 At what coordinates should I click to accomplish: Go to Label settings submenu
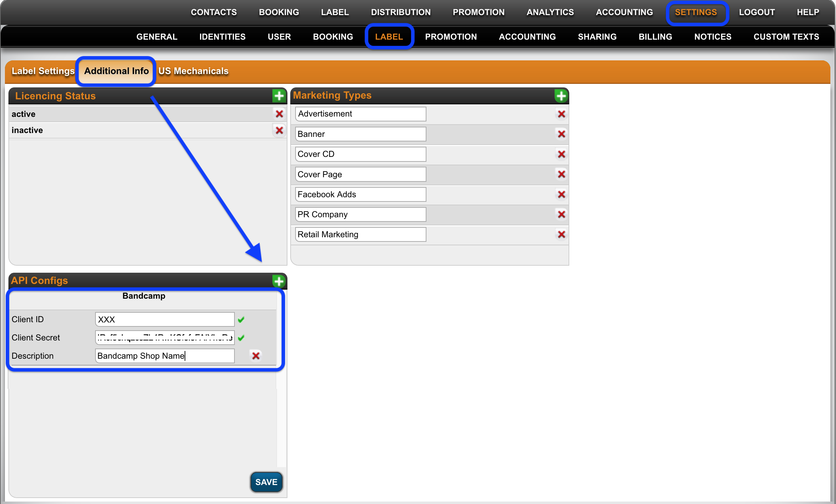pyautogui.click(x=389, y=37)
